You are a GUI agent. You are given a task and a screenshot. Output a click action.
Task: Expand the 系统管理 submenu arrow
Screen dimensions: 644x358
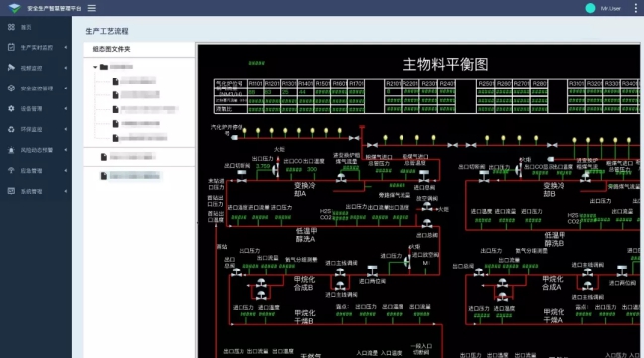(x=66, y=191)
